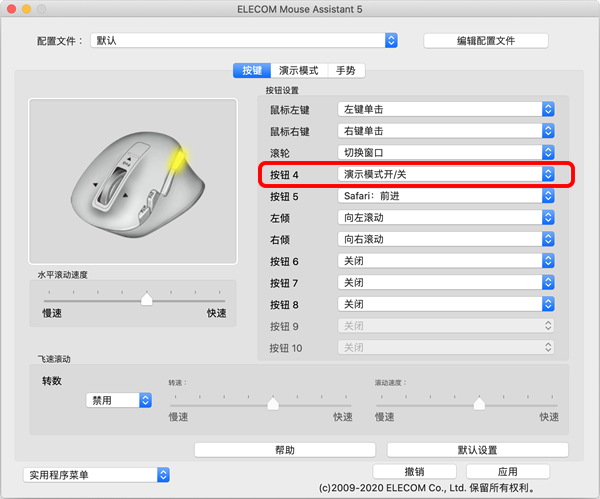Click the 滚动速度 slider handle
This screenshot has width=600, height=499.
click(x=479, y=403)
